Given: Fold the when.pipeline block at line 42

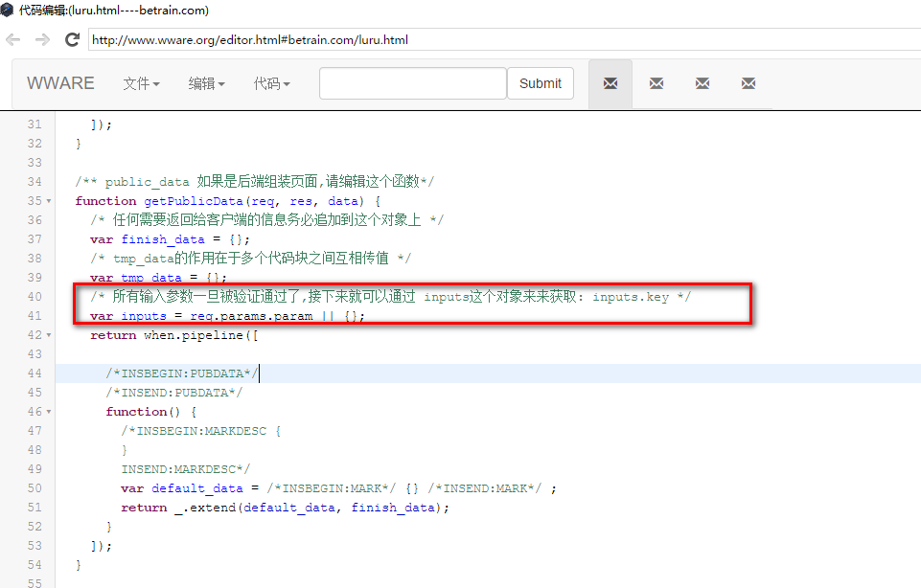Looking at the screenshot, I should pyautogui.click(x=49, y=335).
